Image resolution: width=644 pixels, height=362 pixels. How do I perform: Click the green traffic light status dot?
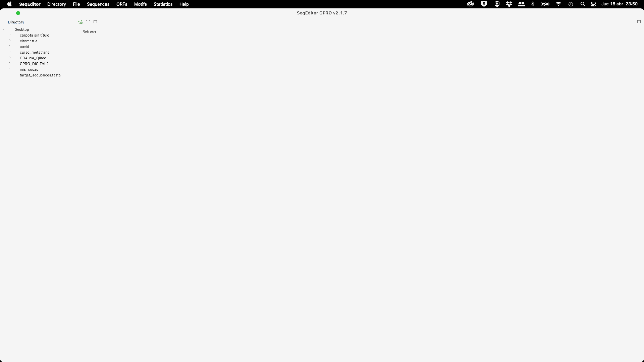[18, 13]
